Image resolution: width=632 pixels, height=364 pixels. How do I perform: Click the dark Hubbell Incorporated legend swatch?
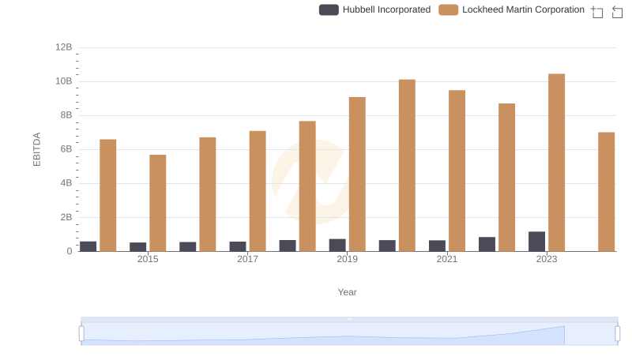pyautogui.click(x=329, y=10)
